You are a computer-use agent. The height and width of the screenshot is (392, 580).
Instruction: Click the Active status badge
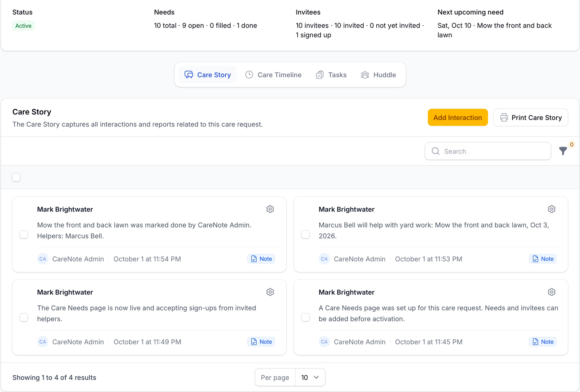pos(24,26)
